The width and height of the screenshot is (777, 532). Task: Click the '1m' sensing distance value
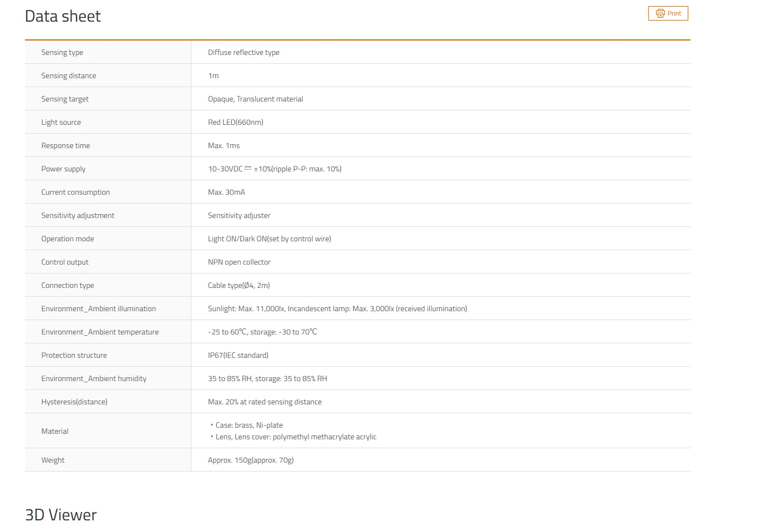click(214, 76)
